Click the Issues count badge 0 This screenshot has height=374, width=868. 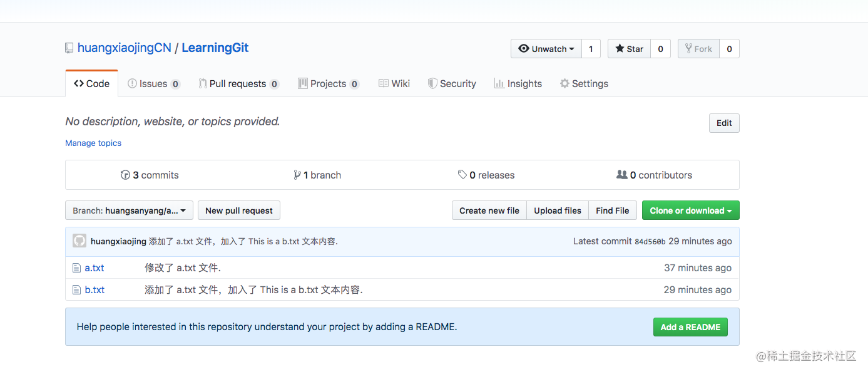pos(175,84)
